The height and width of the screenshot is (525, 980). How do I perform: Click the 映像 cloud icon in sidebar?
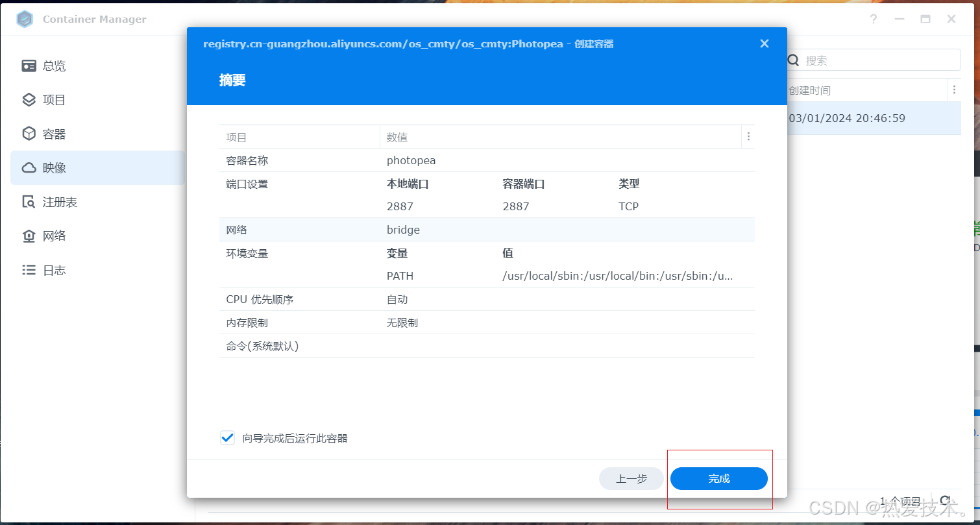29,168
